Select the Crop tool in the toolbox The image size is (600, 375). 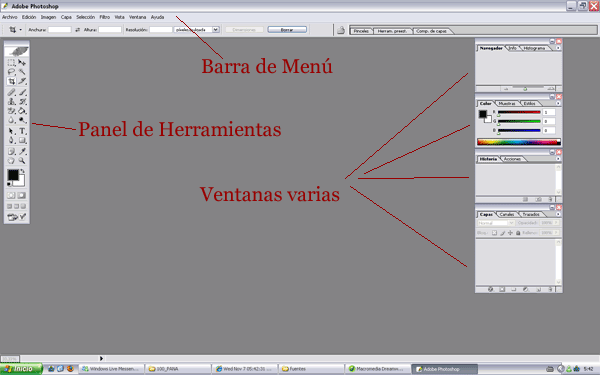tap(11, 82)
